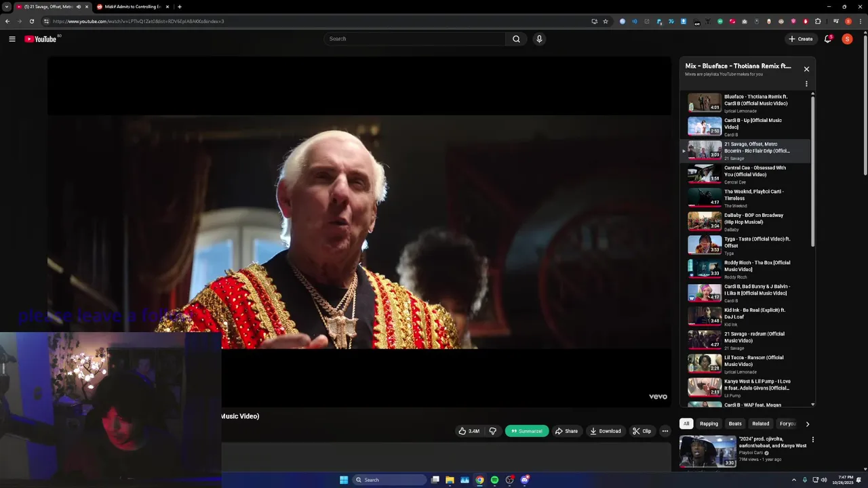Click the green Summarize button
Viewport: 868px width, 488px height.
(527, 431)
